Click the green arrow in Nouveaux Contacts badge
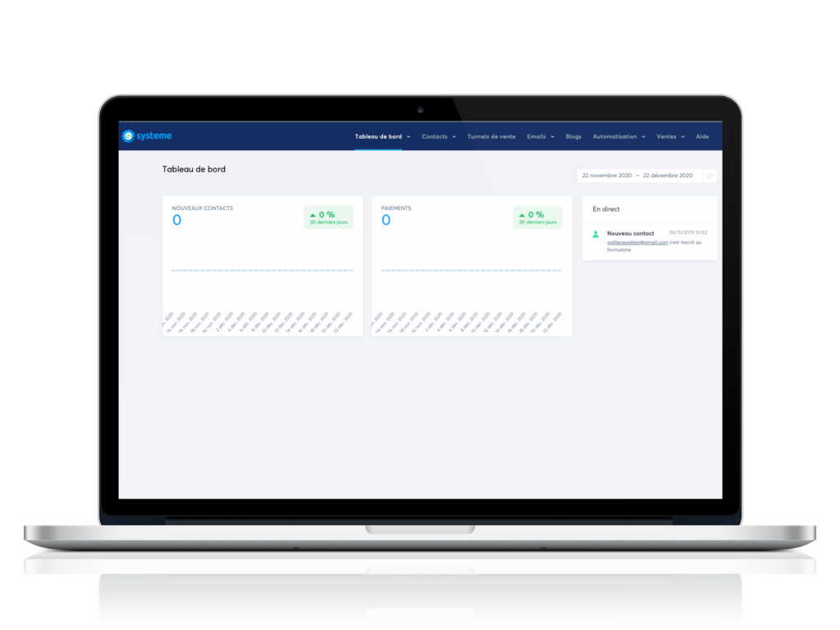 pos(313,215)
